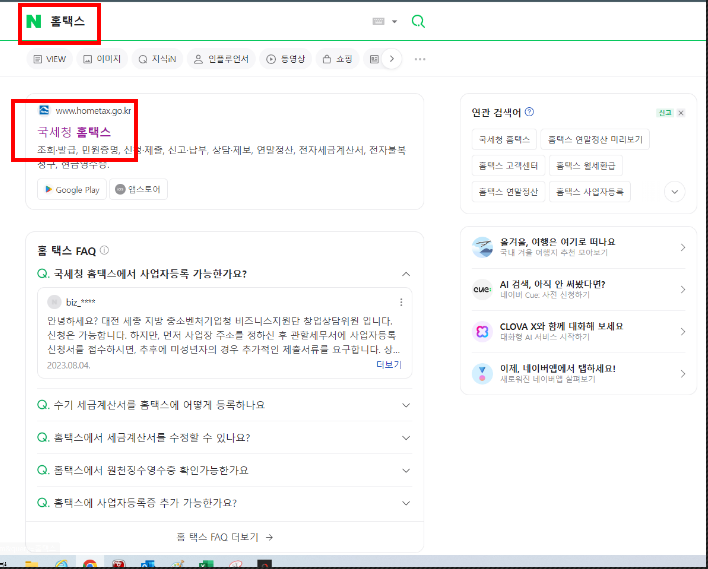The image size is (708, 569).
Task: Switch to the 동영상 tab
Action: (285, 59)
